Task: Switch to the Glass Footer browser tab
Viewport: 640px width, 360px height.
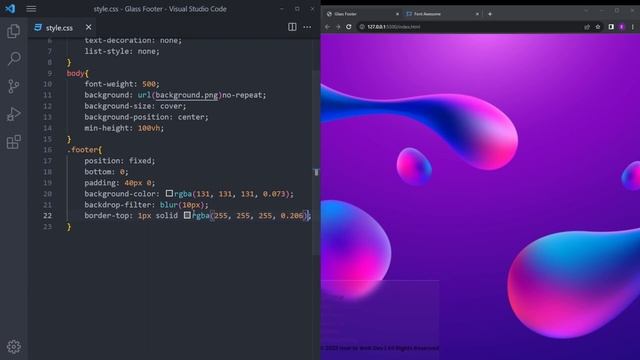Action: tap(362, 14)
